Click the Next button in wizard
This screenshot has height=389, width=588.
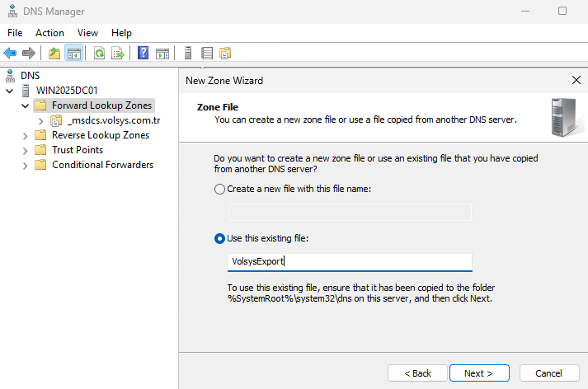tap(479, 373)
